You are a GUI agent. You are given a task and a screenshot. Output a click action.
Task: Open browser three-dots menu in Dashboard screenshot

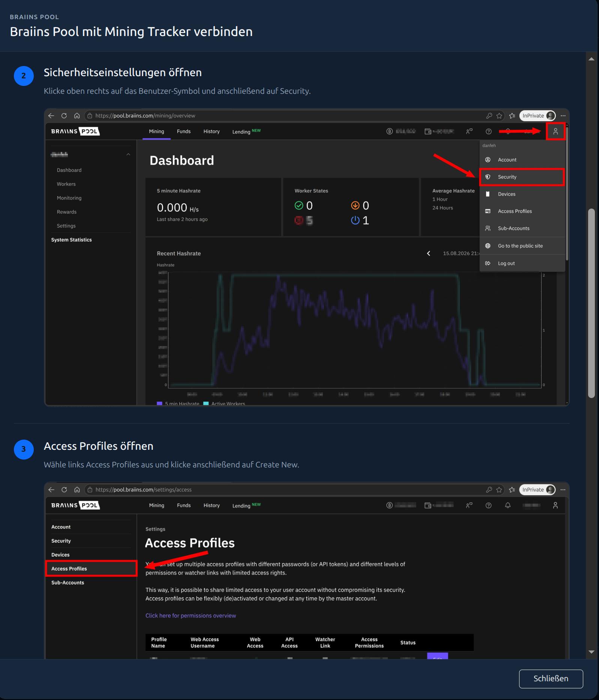pos(563,116)
